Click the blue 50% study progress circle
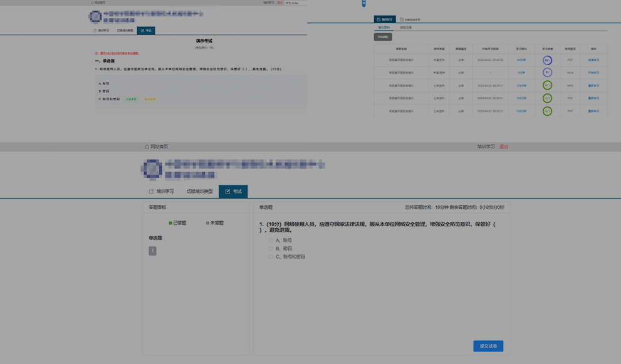This screenshot has width=621, height=364. tap(547, 61)
